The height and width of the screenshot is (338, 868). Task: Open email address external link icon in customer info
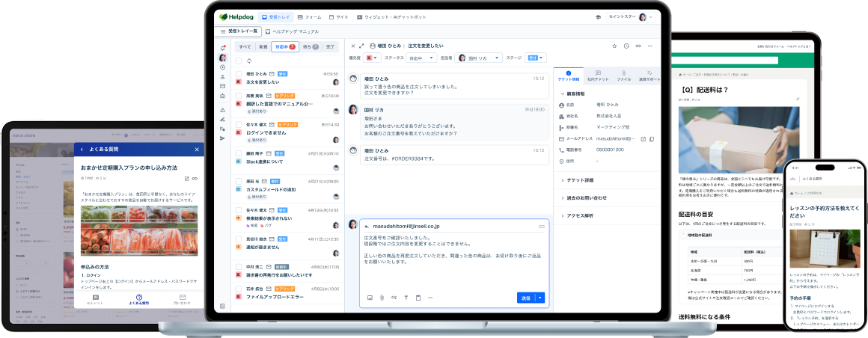644,139
